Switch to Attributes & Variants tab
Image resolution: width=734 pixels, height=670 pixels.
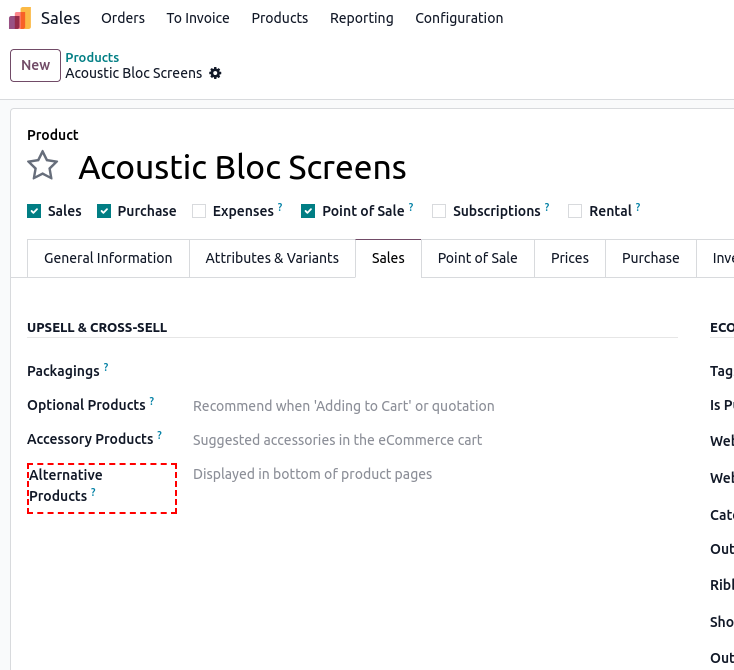(272, 258)
